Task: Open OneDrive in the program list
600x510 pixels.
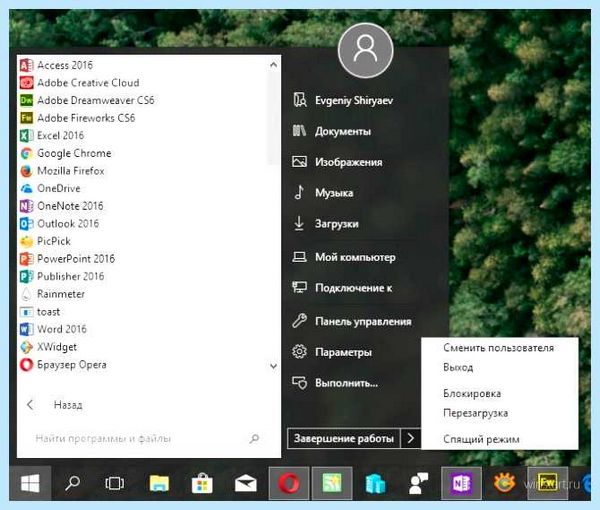Action: pos(51,188)
